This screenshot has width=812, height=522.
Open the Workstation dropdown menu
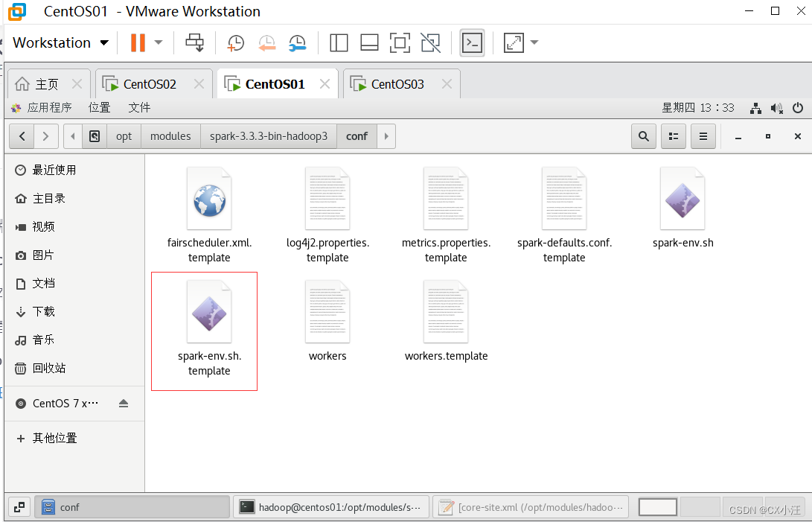coord(60,42)
